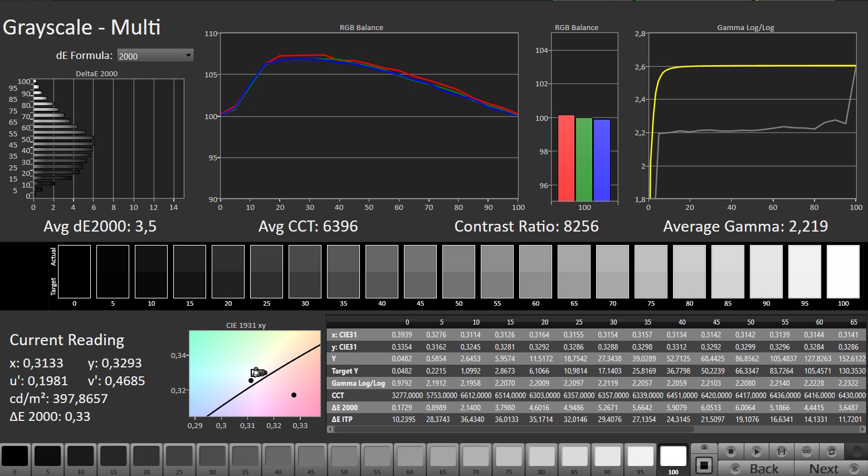Select the 55 level pattern button
868x476 pixels.
377,460
